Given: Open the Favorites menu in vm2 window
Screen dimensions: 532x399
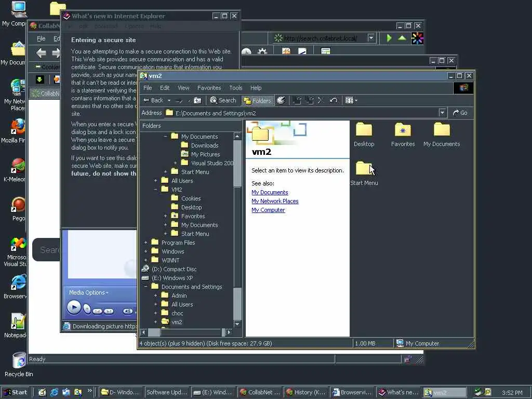Looking at the screenshot, I should pyautogui.click(x=209, y=88).
